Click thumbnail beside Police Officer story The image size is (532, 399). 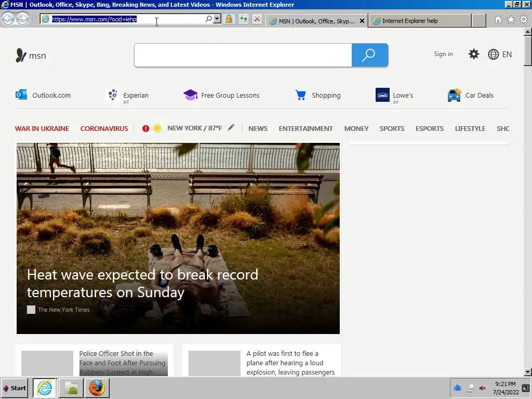tap(47, 363)
